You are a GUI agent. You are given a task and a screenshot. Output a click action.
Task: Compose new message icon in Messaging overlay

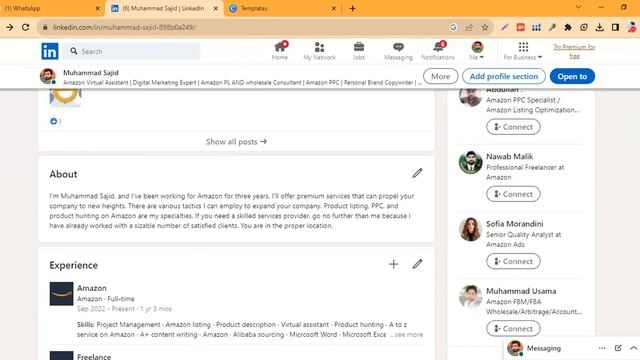pyautogui.click(x=618, y=348)
